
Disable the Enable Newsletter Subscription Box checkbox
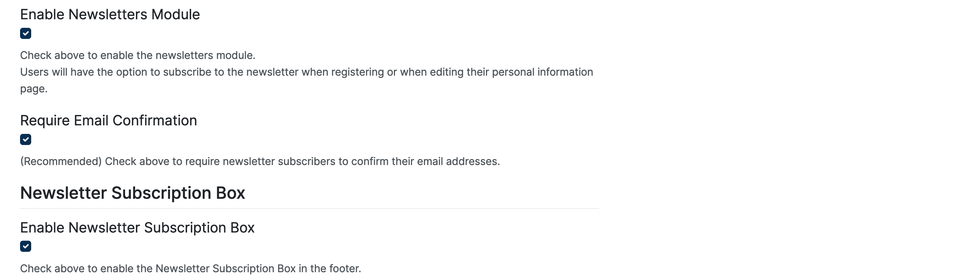pos(26,246)
